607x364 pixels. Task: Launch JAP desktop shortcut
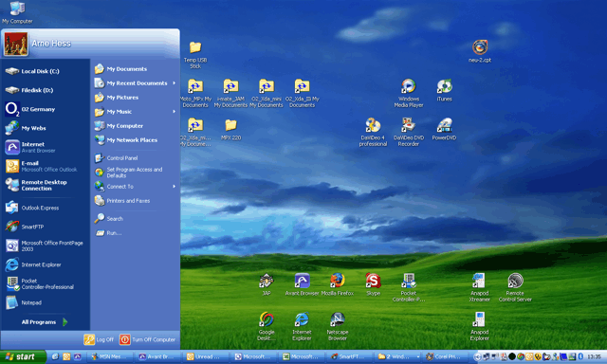[x=267, y=284]
